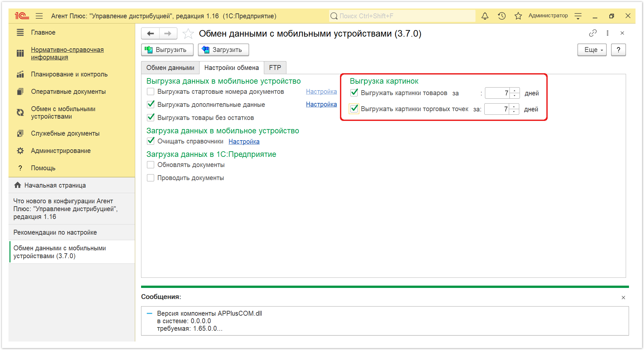Open Рекомендации по настройке page
The height and width of the screenshot is (350, 644).
click(72, 232)
